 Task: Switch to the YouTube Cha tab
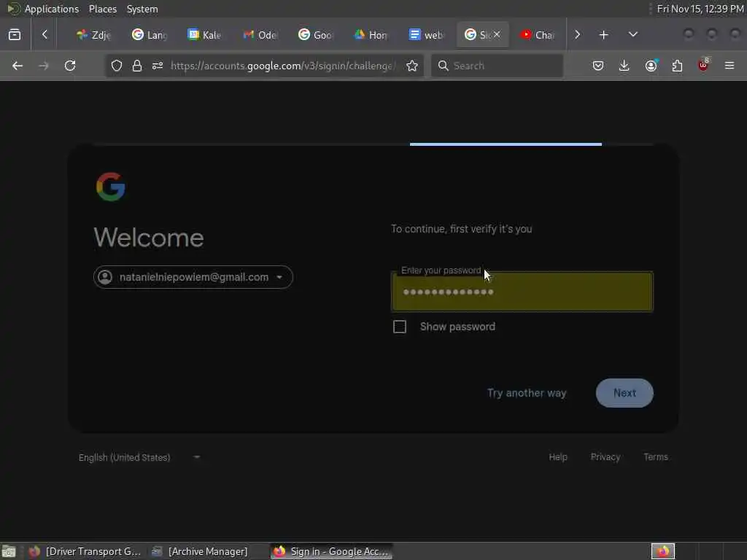coord(537,35)
